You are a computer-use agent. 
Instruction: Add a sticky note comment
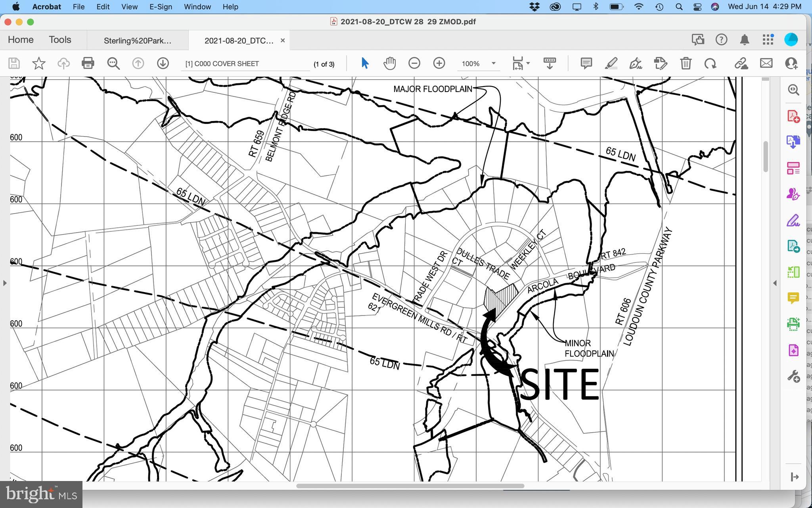[x=586, y=63]
